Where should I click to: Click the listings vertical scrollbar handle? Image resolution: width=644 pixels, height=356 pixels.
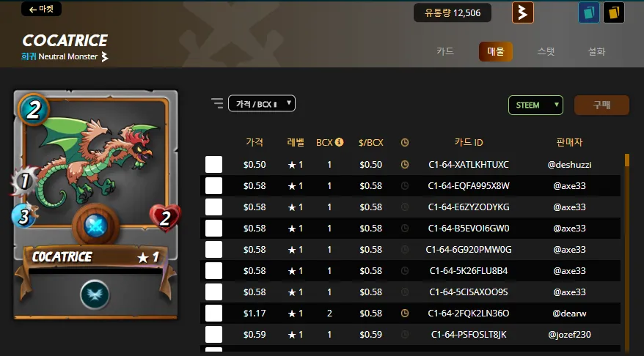point(626,160)
